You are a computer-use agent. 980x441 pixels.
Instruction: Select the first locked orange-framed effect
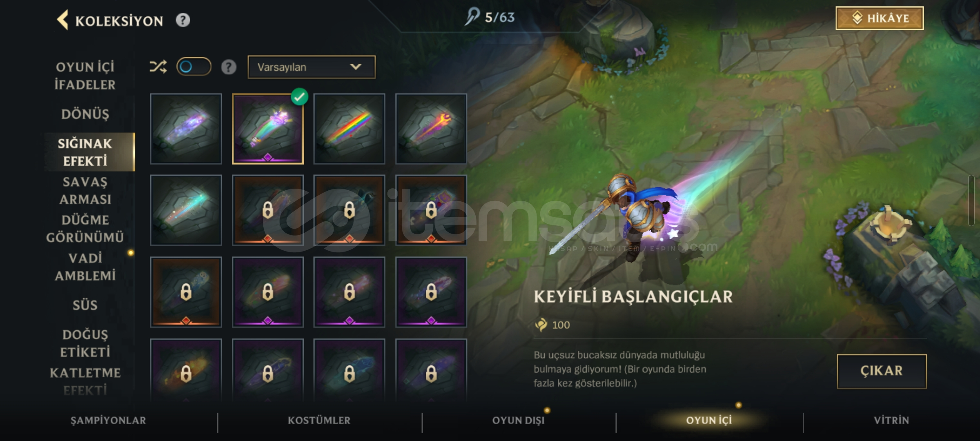tap(268, 210)
